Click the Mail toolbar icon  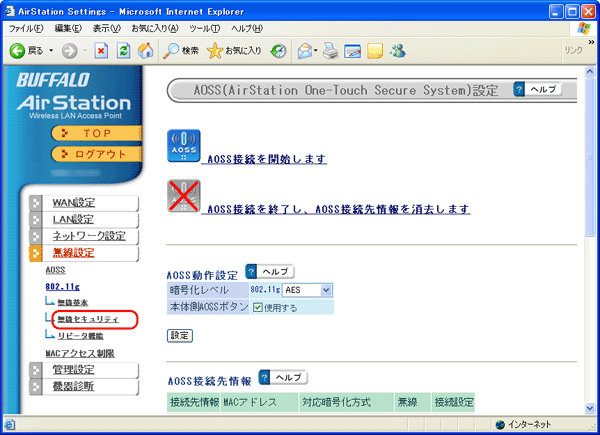(305, 50)
